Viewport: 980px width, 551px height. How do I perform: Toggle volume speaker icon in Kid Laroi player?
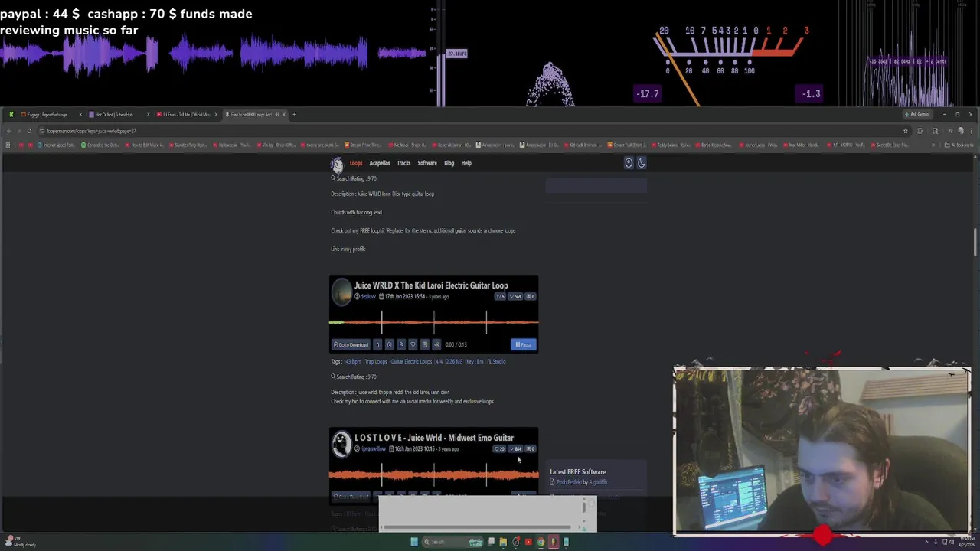point(436,344)
